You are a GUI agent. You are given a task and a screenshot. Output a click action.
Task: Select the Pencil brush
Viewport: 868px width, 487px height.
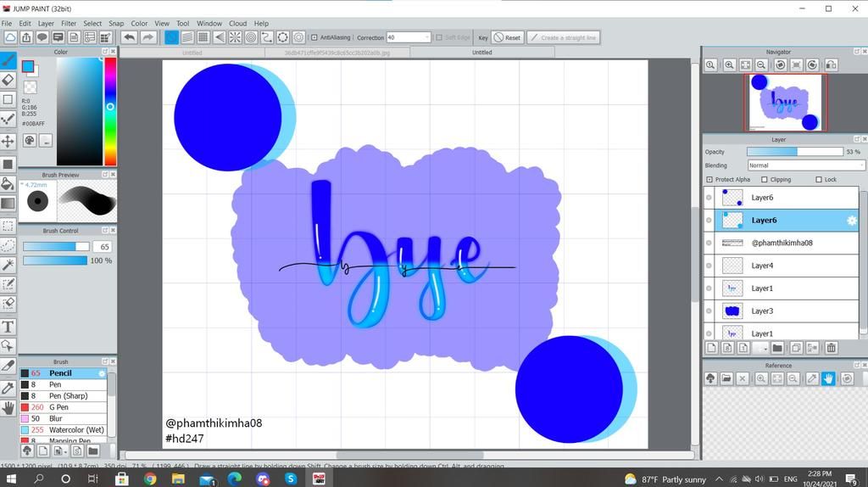click(63, 373)
